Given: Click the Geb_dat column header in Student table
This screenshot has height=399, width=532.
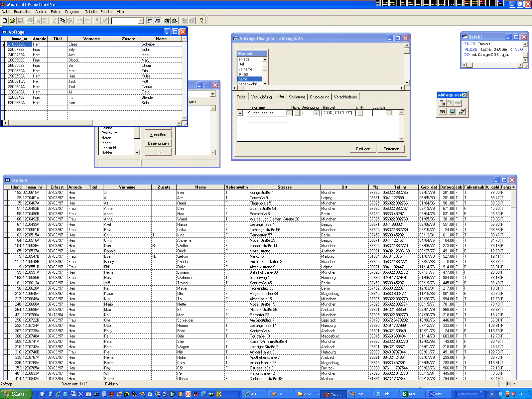Looking at the screenshot, I should [429, 187].
